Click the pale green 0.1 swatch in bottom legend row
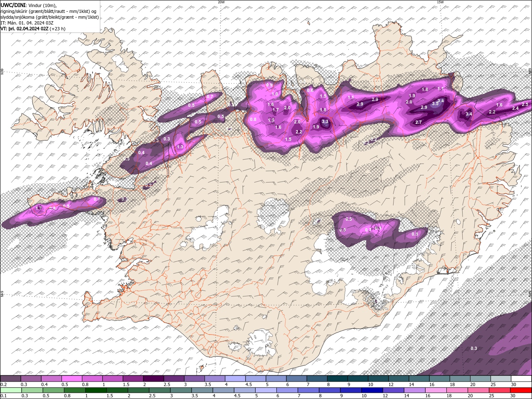Screen dimensions: 532x399 (10, 390)
